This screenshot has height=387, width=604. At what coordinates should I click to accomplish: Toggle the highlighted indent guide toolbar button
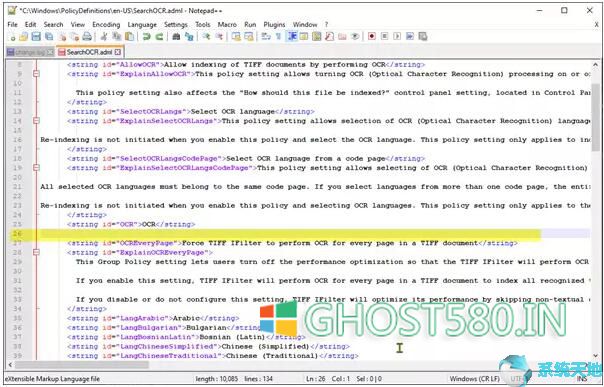point(292,36)
